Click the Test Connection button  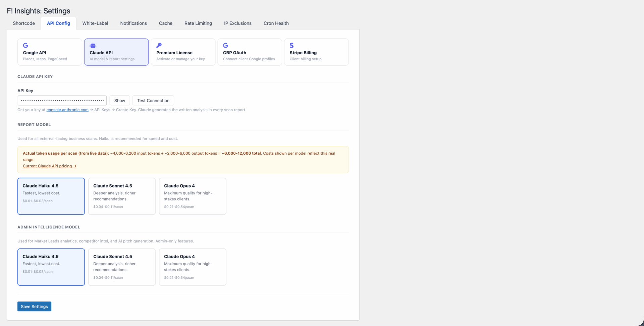(x=153, y=101)
